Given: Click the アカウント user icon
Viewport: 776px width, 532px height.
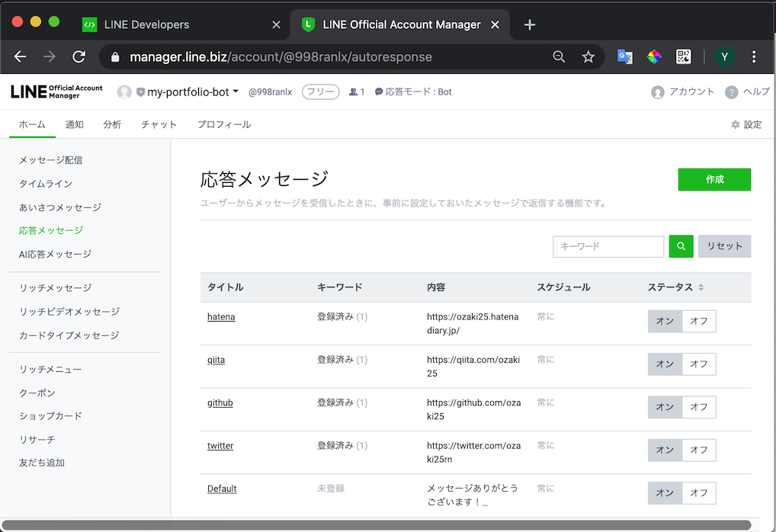Looking at the screenshot, I should click(657, 92).
